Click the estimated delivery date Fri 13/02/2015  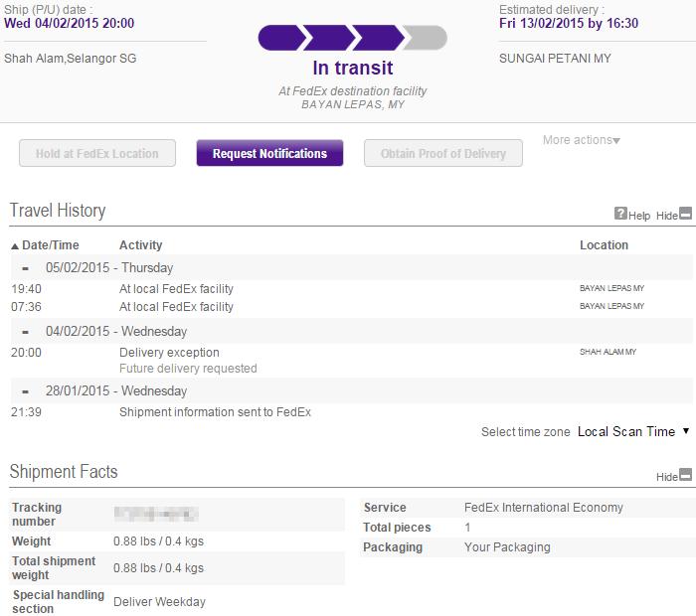tap(569, 23)
